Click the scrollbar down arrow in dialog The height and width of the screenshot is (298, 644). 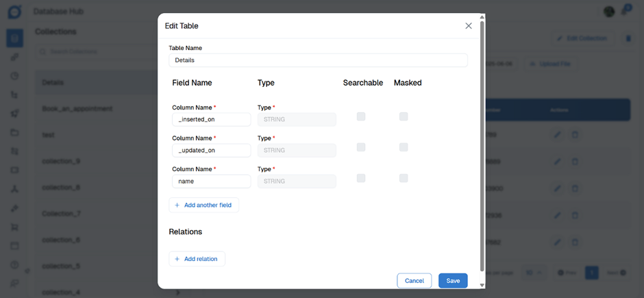click(x=482, y=284)
